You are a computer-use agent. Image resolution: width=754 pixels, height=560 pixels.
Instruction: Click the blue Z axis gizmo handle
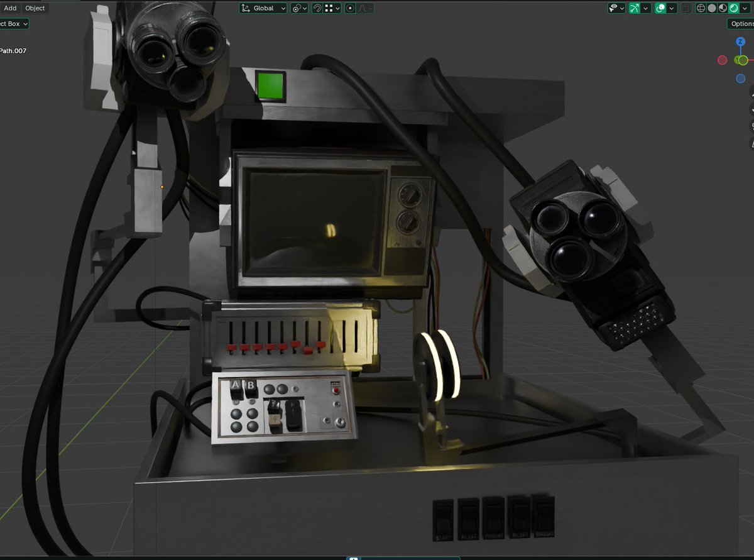click(x=741, y=41)
